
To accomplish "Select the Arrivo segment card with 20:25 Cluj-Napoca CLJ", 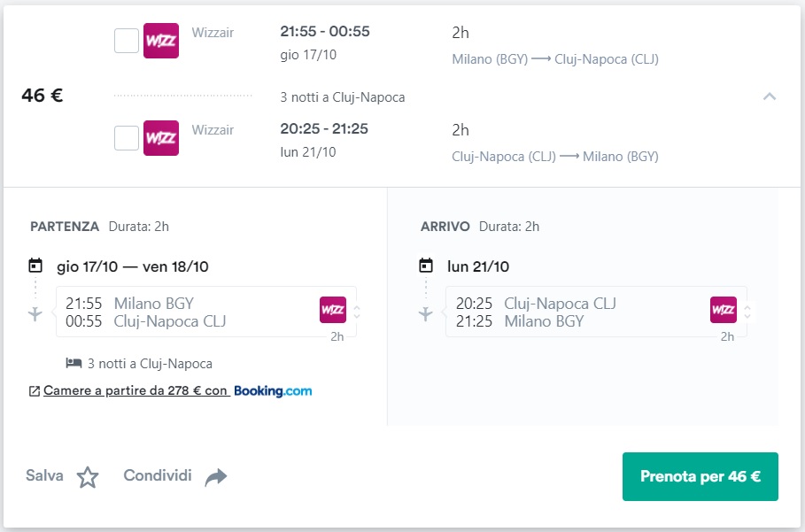I will 596,312.
